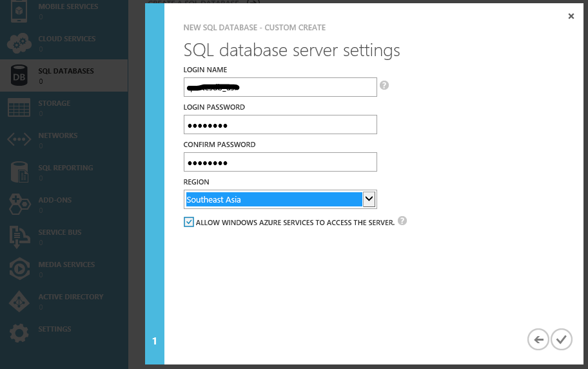Screen dimensions: 588x369
Task: Click the Add-ons hexagon icon
Action: coord(19,204)
